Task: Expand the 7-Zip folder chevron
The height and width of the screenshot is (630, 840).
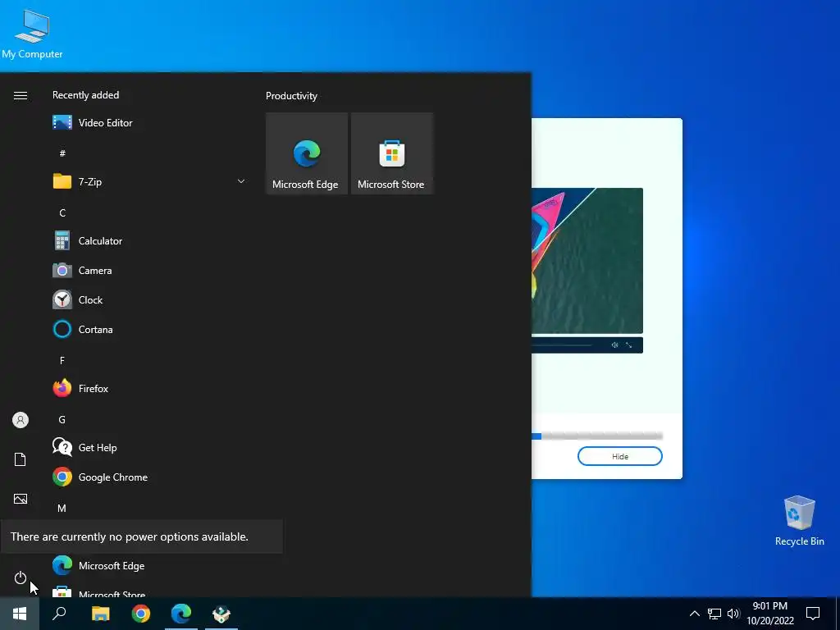Action: 241,181
